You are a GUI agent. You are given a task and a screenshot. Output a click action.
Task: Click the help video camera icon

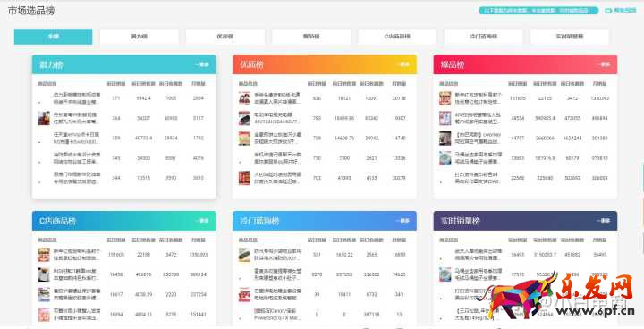pos(608,11)
